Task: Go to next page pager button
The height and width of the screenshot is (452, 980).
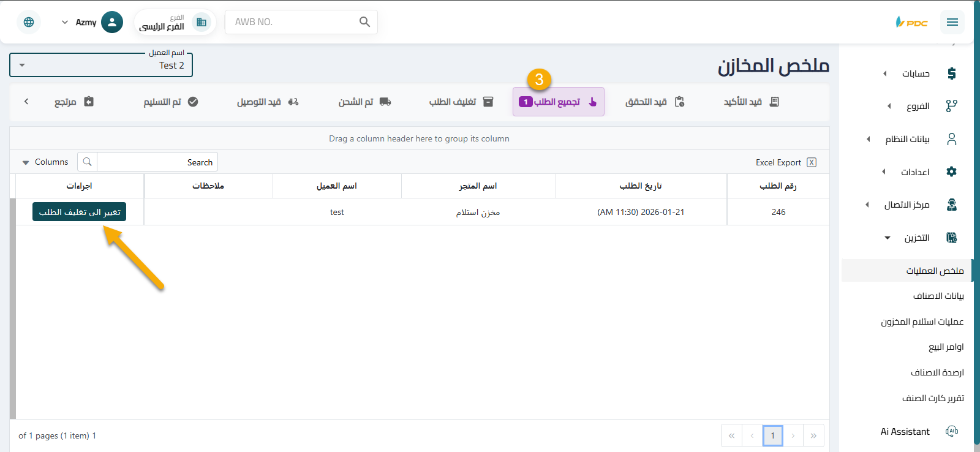Action: coord(793,435)
